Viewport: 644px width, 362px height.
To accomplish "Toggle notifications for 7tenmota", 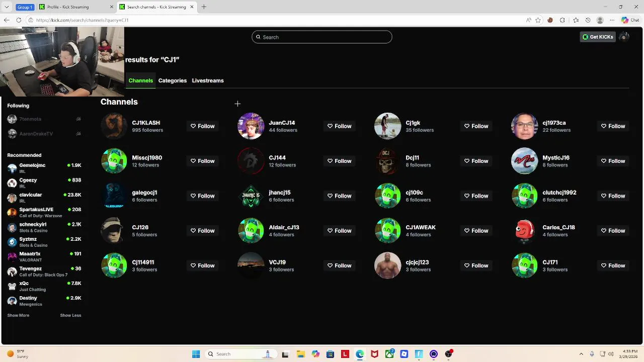I will point(78,119).
